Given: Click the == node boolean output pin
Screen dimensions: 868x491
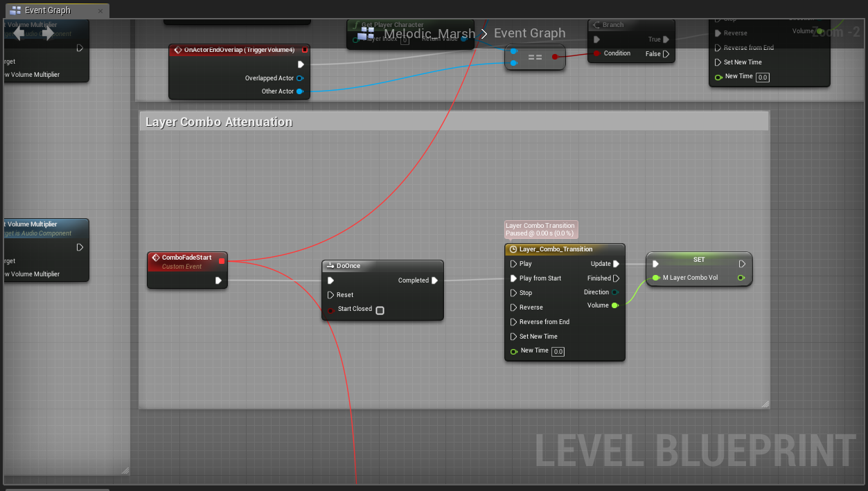Looking at the screenshot, I should click(555, 57).
